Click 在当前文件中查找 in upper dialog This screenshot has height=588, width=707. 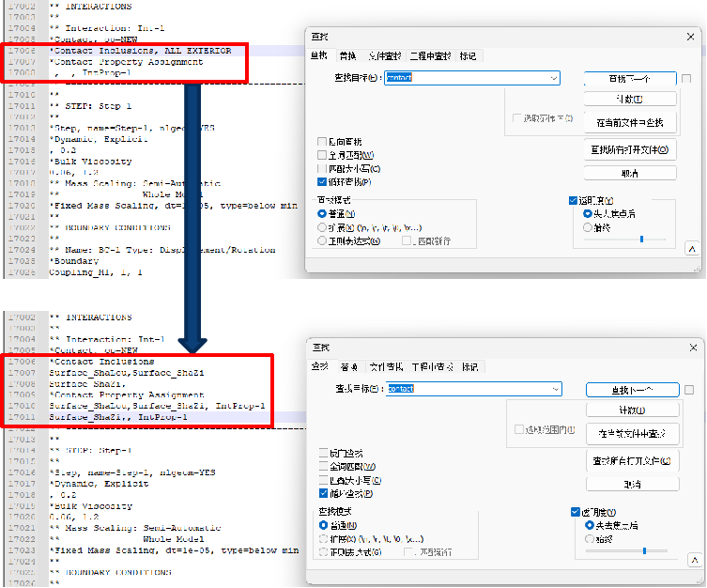[630, 123]
